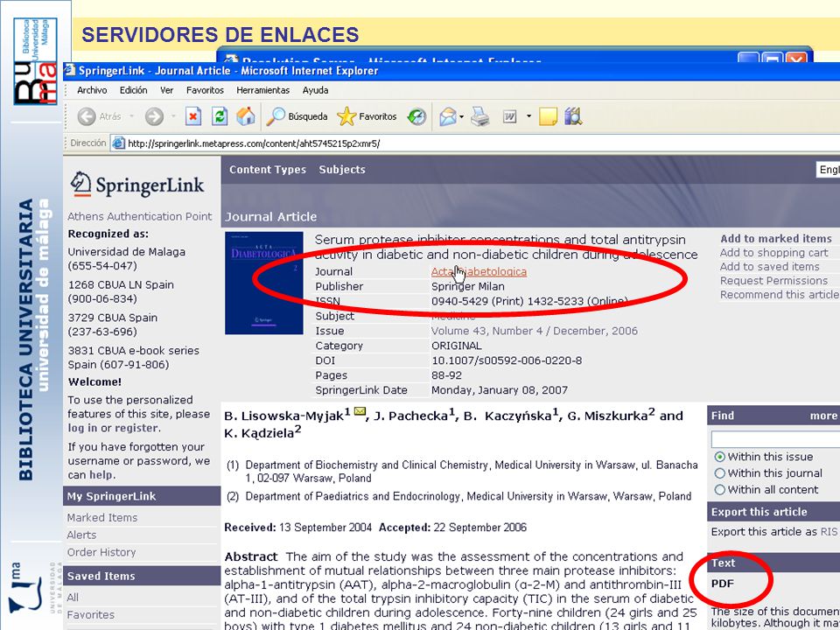
Task: Click the Internet Explorer title bar icon
Action: (70, 70)
